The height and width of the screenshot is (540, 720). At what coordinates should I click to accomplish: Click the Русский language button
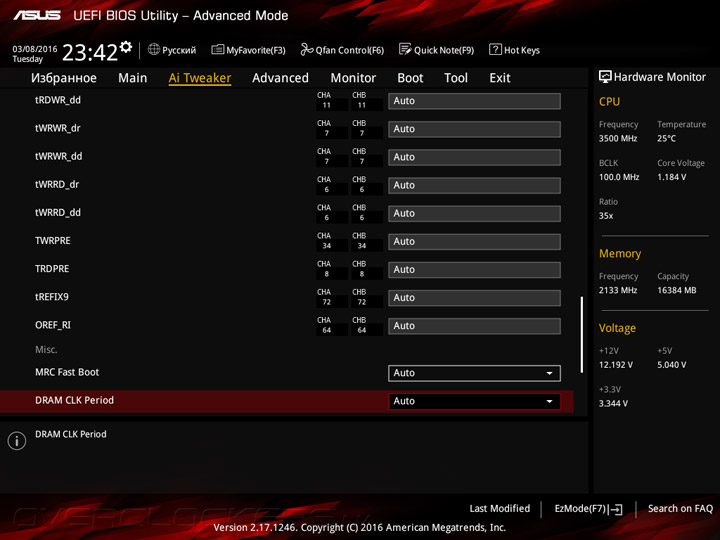point(179,50)
